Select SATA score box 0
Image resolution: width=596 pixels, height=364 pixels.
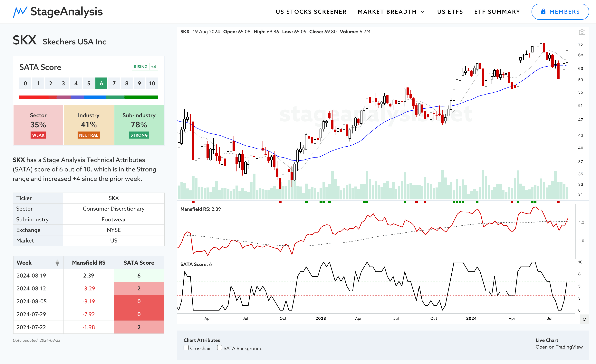25,83
